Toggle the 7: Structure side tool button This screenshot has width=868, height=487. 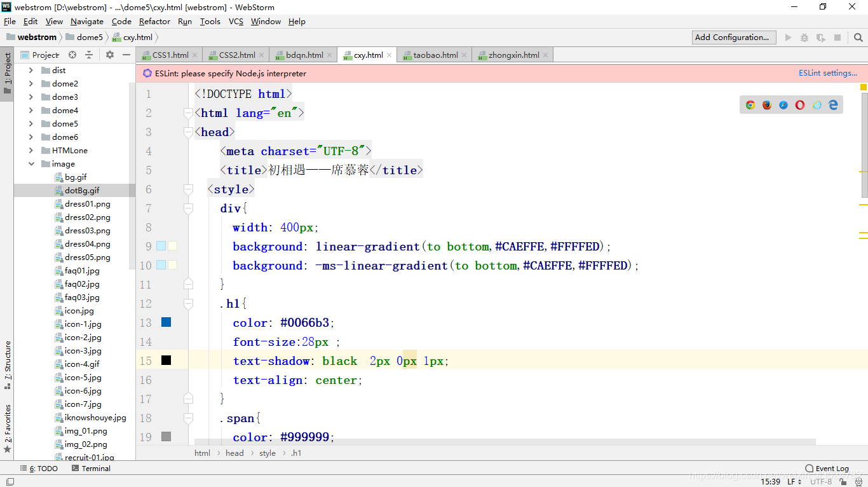(x=8, y=366)
